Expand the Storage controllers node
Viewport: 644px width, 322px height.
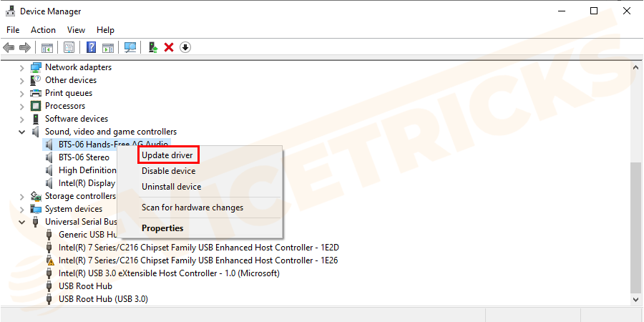point(21,196)
